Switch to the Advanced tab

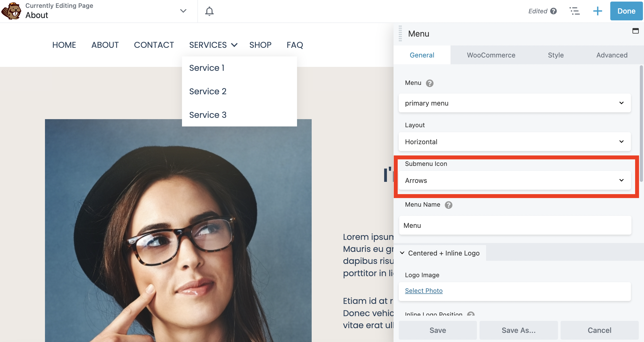(612, 54)
